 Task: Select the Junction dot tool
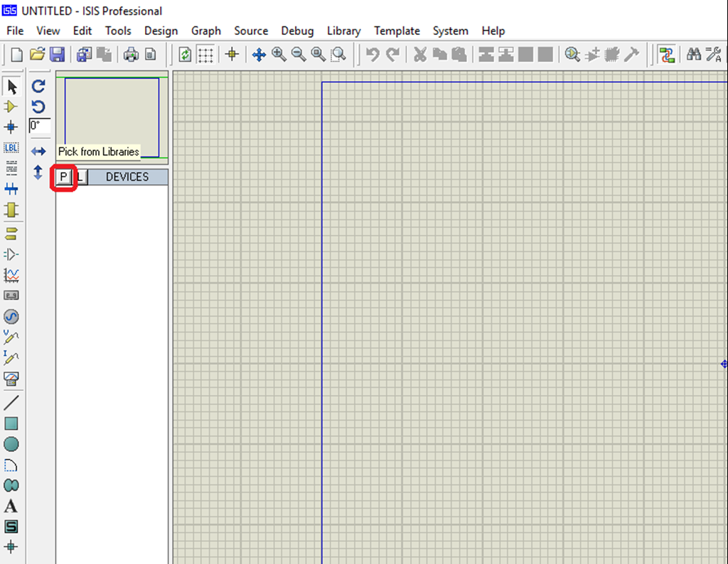click(11, 127)
